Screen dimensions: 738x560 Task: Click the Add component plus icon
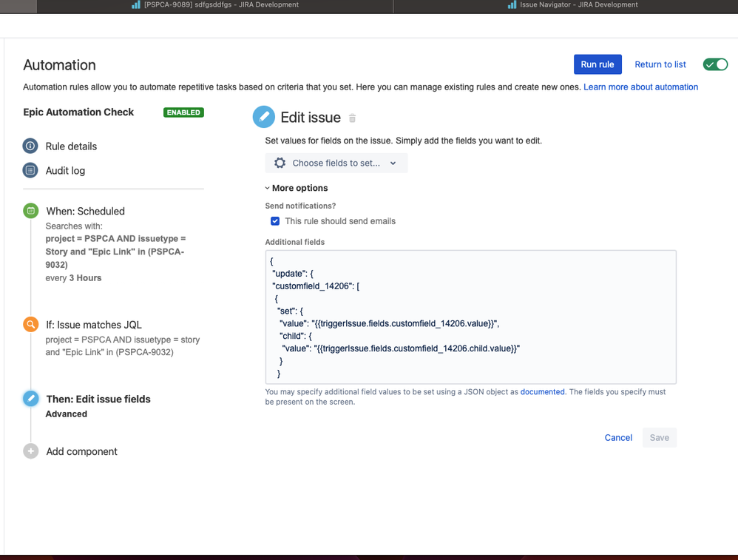coord(30,451)
